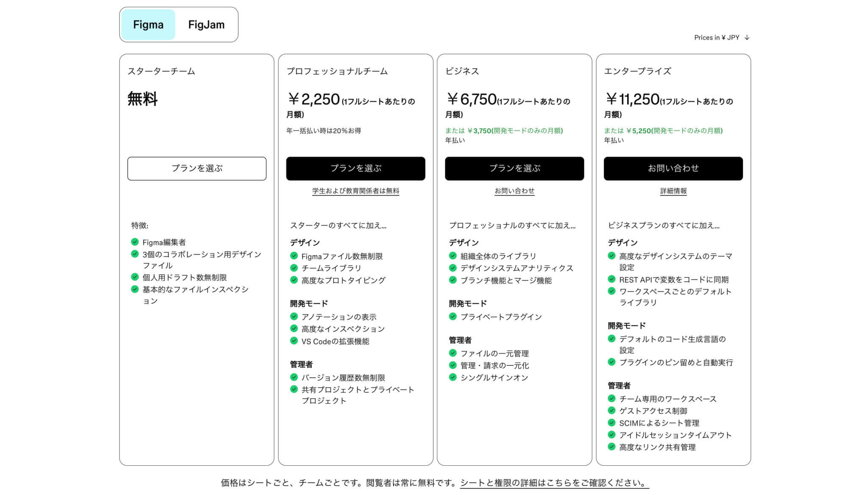Open the 詳細情報 link under エンタープライズ

(x=673, y=191)
